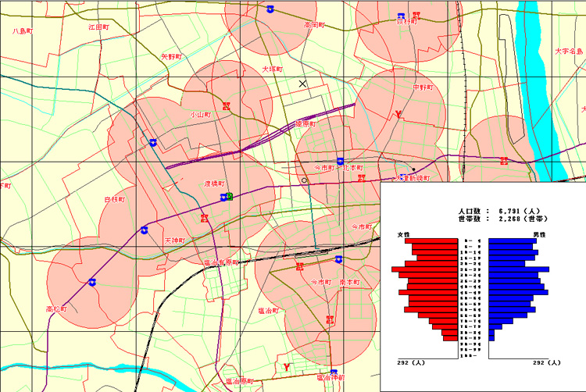Select the 292 (人) scale under male bars
The width and height of the screenshot is (586, 392).
(547, 362)
